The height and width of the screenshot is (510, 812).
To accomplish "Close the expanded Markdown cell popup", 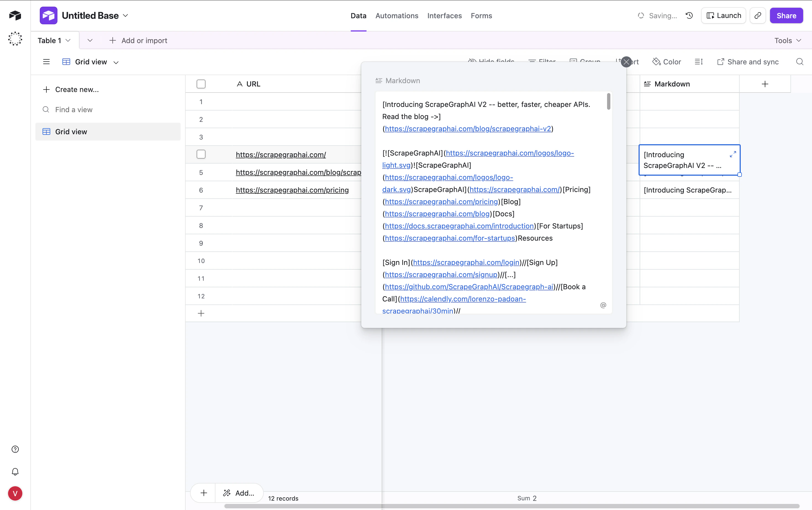I will coord(626,62).
